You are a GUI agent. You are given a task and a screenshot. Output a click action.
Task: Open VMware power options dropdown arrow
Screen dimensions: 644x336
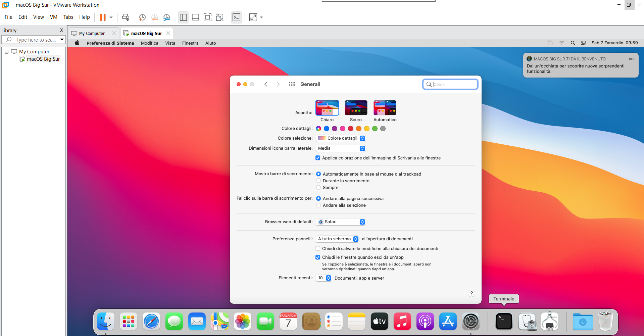coord(111,17)
